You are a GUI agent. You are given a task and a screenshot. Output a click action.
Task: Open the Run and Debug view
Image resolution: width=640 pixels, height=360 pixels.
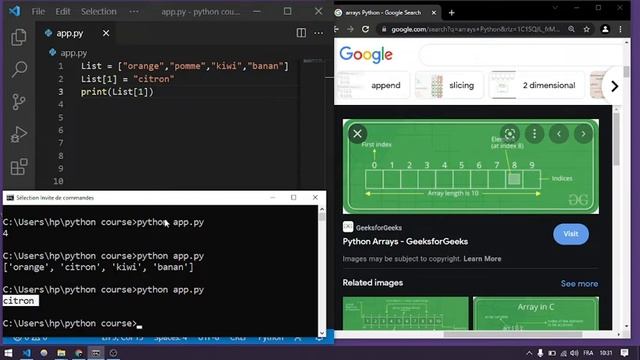pos(19,134)
